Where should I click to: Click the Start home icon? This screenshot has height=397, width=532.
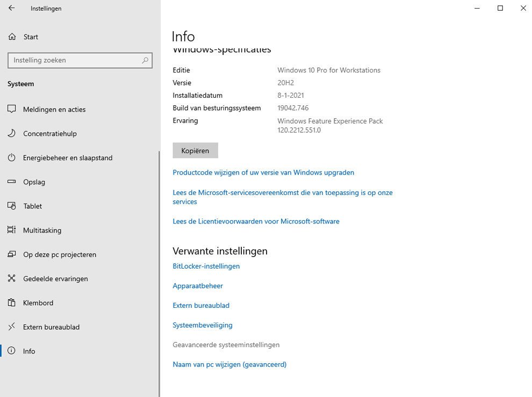coord(12,37)
